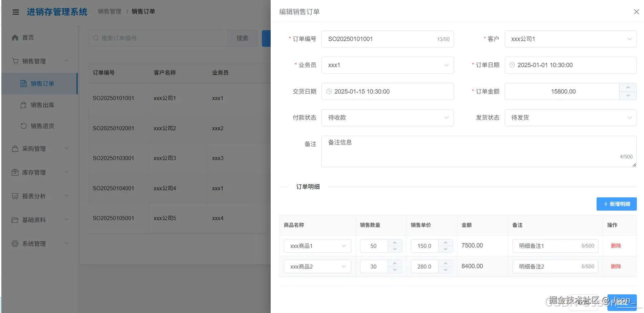644x313 pixels.
Task: Click the 明细备注1 remark input
Action: click(556, 246)
